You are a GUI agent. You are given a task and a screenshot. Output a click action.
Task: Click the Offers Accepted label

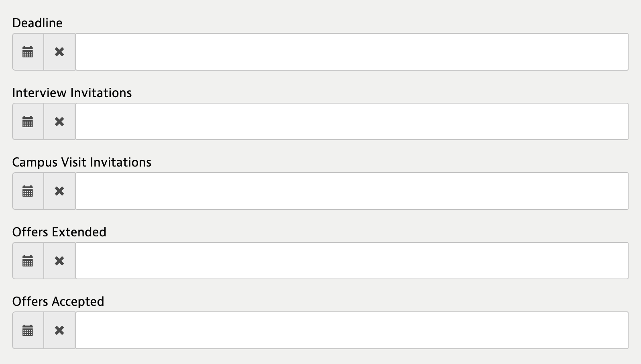pos(58,301)
